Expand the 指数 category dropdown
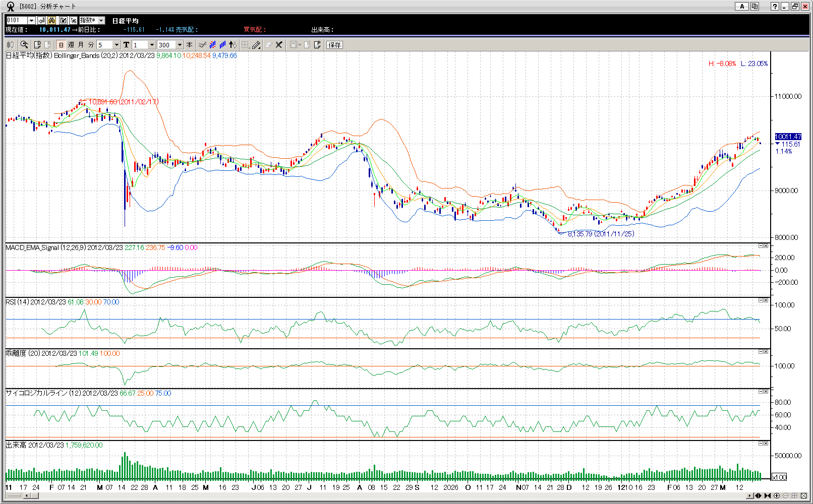 pyautogui.click(x=101, y=20)
